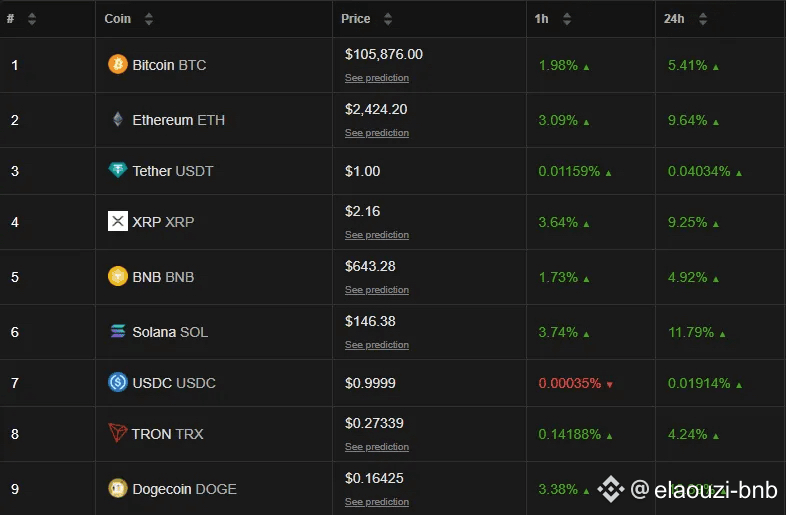Click USDC 24h change 0.01914%

(699, 383)
